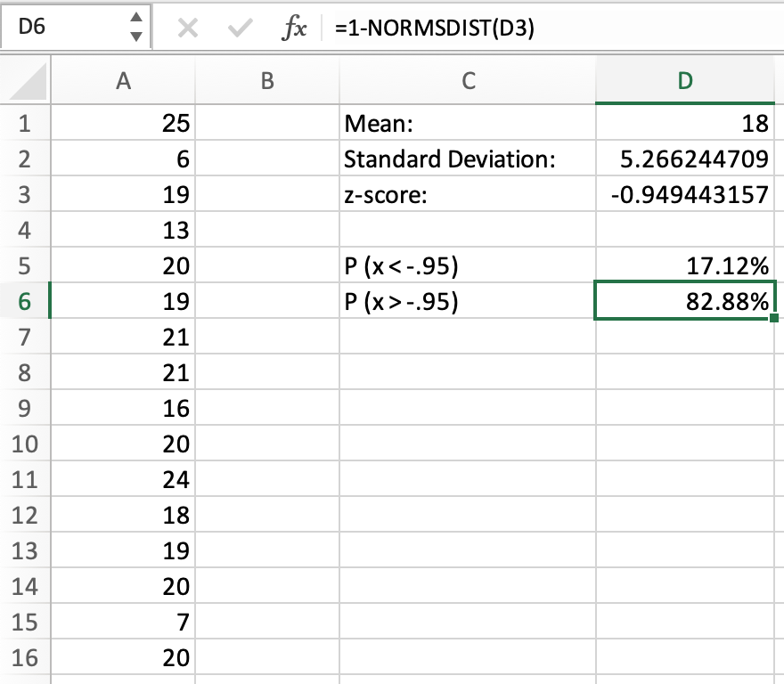Viewport: 784px width, 684px height.
Task: Click the cancel entry X icon
Action: tap(187, 28)
